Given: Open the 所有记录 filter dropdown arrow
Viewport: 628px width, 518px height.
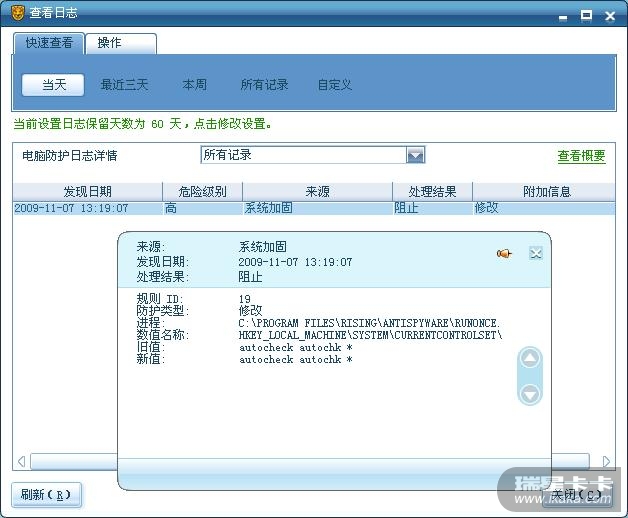Looking at the screenshot, I should pyautogui.click(x=415, y=155).
